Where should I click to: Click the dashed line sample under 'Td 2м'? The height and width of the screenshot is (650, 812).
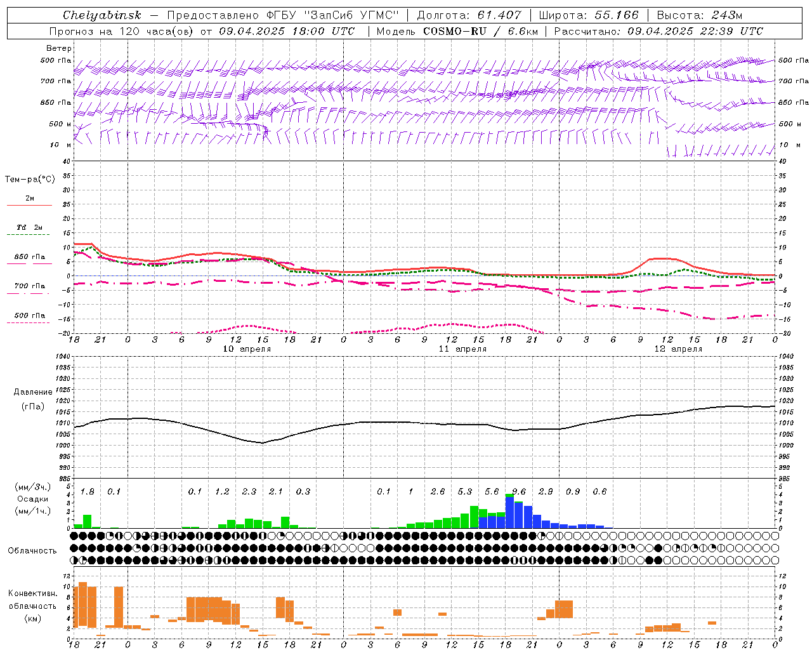29,235
